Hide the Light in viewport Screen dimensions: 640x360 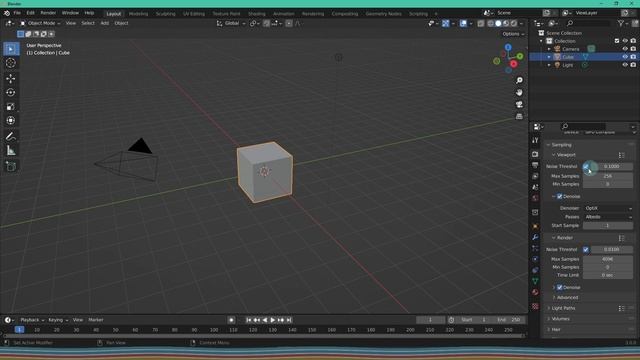(x=625, y=65)
